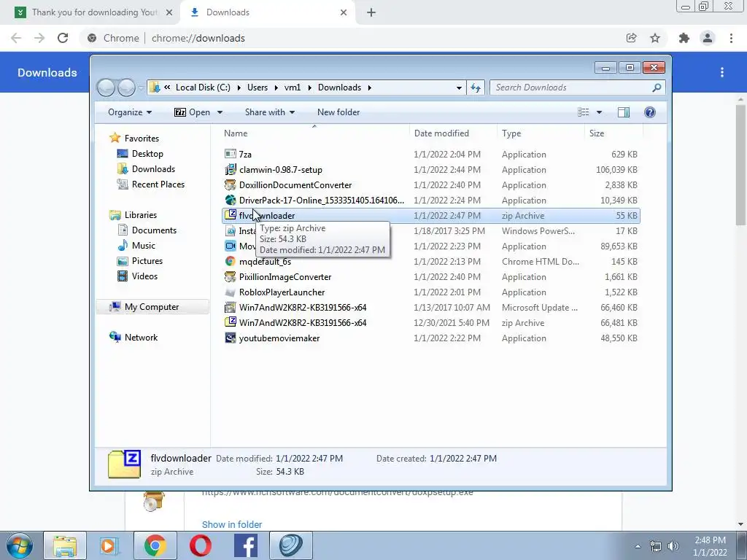This screenshot has height=560, width=747.
Task: Select the Win7AndW2K8R2 zip archive file icon
Action: point(230,322)
